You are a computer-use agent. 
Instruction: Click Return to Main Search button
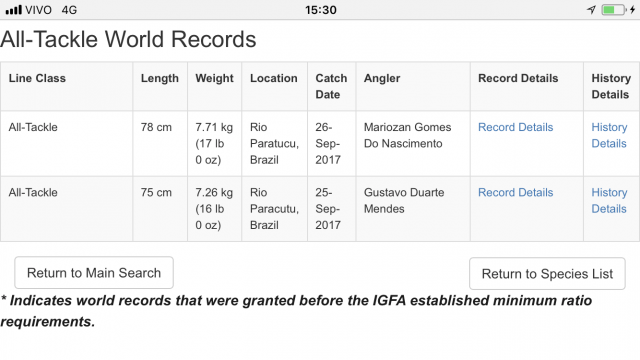94,273
